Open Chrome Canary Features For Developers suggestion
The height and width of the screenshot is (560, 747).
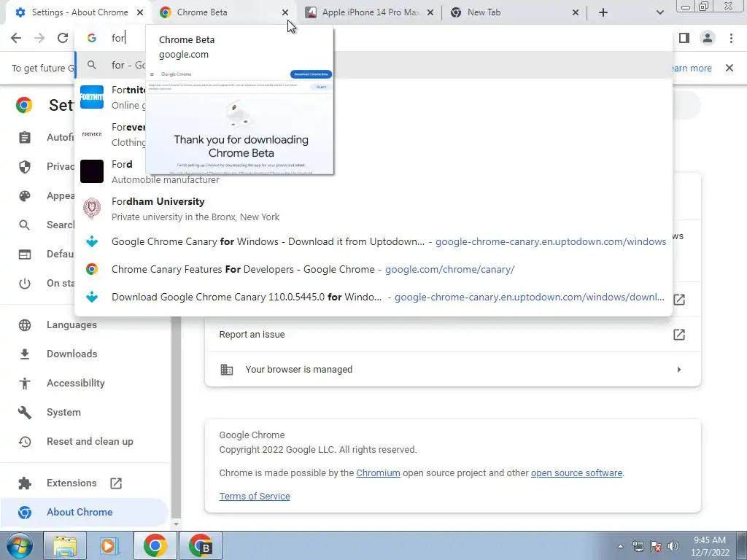click(373, 269)
